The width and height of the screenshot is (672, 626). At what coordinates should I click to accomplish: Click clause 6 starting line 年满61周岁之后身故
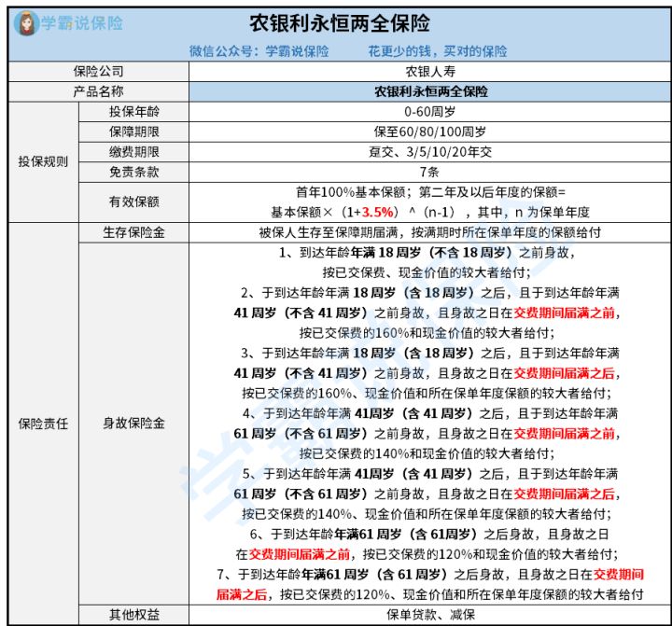(429, 535)
